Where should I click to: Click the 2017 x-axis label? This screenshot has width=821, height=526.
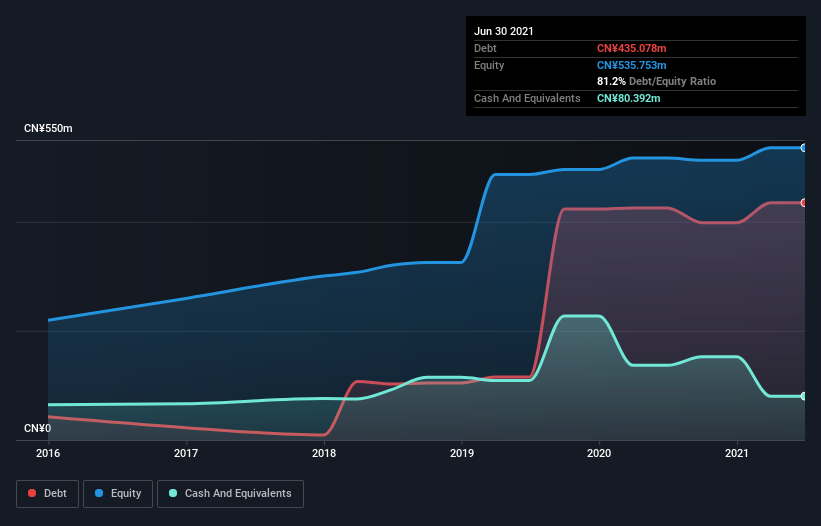click(x=186, y=453)
